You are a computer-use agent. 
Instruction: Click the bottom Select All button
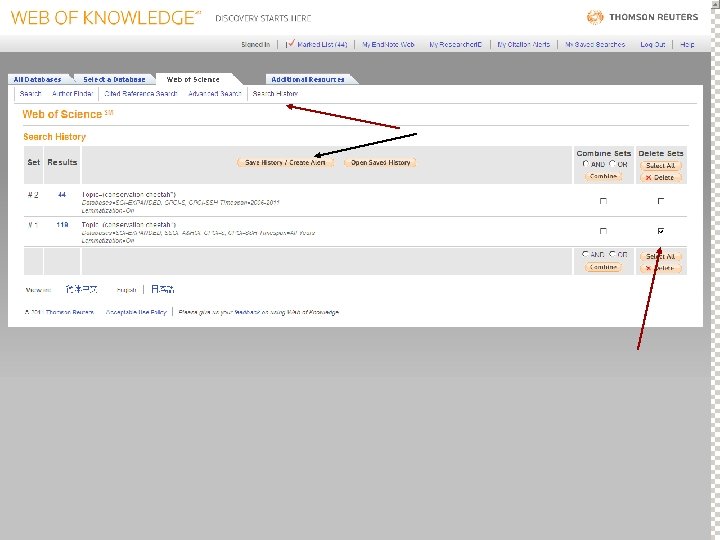pyautogui.click(x=661, y=256)
